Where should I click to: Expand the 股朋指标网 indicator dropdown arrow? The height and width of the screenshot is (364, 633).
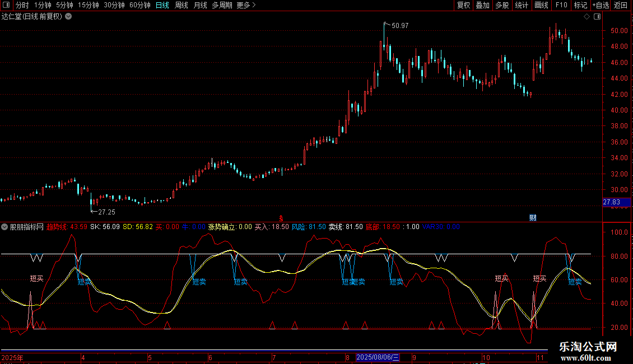4,227
